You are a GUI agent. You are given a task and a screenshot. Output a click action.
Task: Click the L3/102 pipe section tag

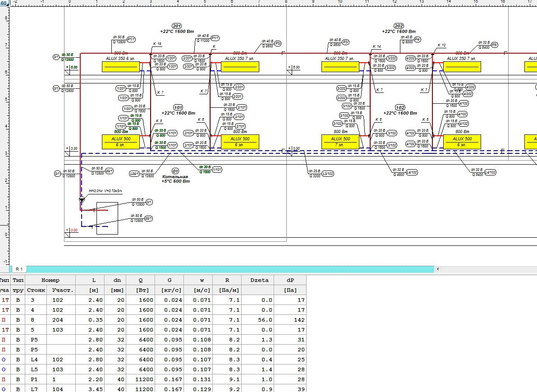(x=328, y=173)
